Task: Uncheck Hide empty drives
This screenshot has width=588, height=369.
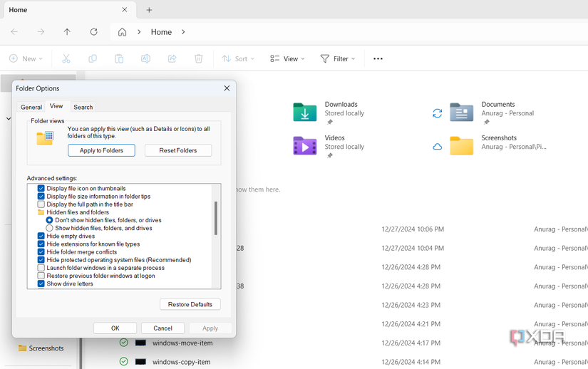Action: 41,236
